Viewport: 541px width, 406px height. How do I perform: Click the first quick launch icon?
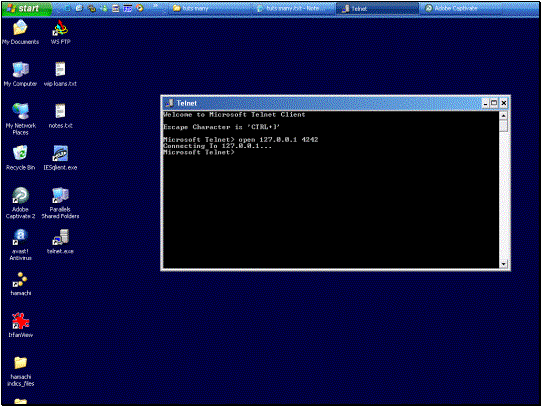click(x=67, y=8)
